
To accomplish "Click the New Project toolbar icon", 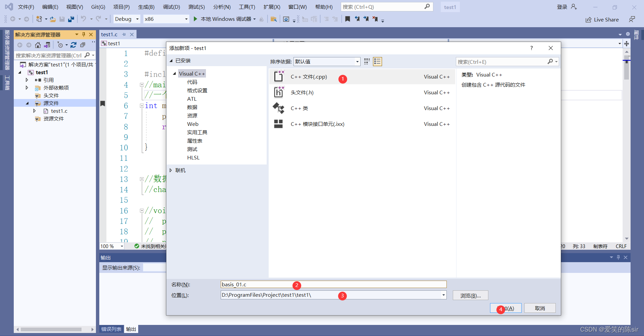I will point(39,19).
